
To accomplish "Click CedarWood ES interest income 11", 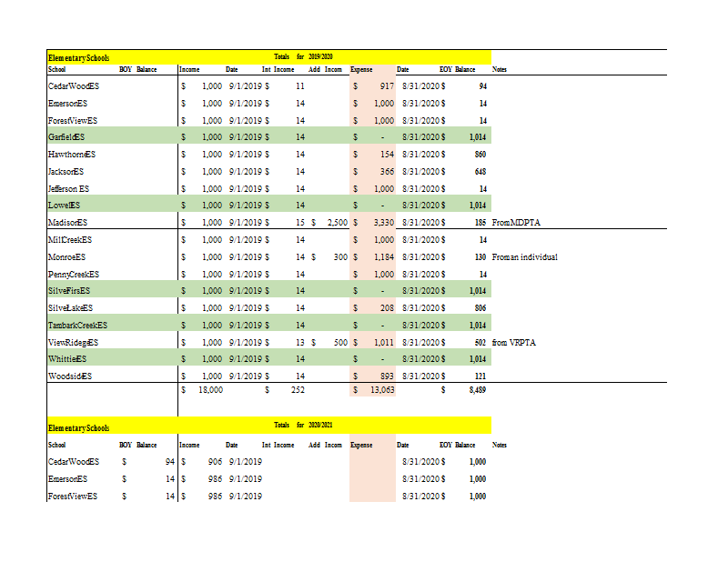I will 300,86.
